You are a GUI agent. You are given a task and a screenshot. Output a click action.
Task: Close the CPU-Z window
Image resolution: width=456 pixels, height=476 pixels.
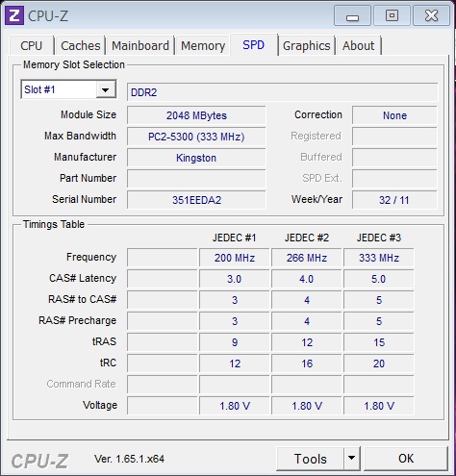click(431, 15)
